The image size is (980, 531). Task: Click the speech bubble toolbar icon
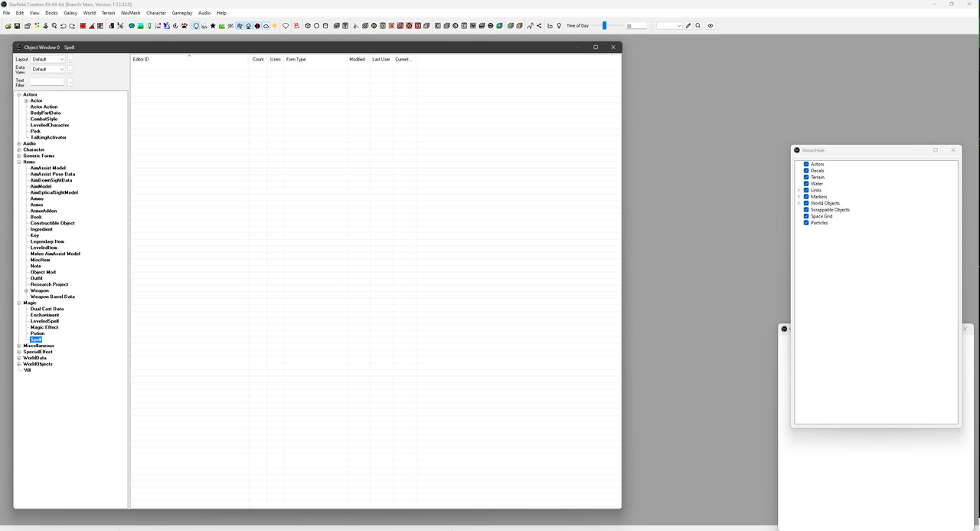click(x=286, y=26)
